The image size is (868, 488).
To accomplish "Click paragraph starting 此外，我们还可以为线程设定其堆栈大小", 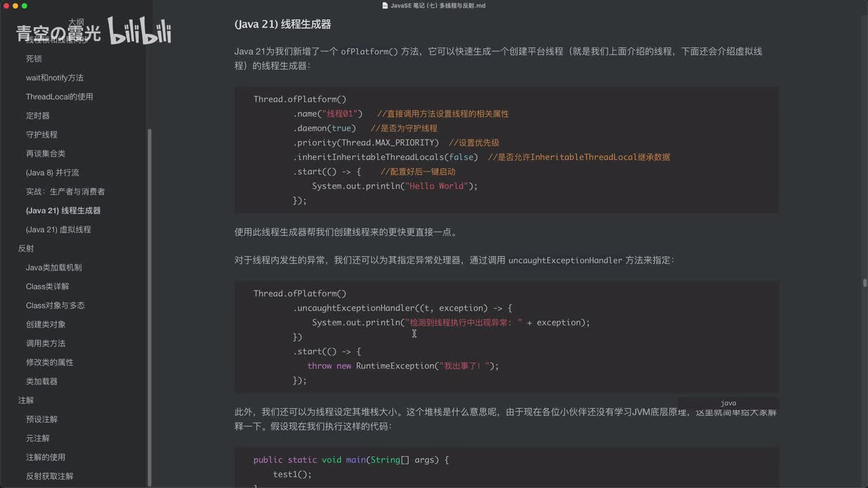I will tap(505, 419).
